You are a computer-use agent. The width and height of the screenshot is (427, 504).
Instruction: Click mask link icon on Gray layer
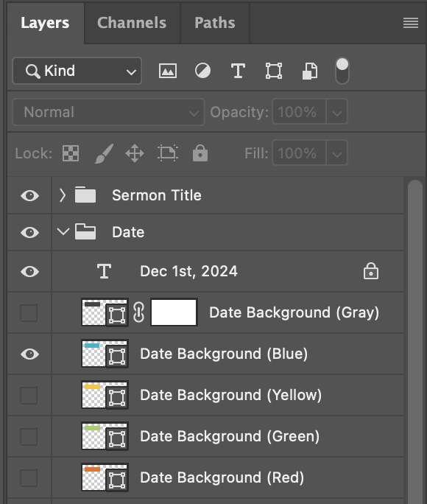click(138, 312)
